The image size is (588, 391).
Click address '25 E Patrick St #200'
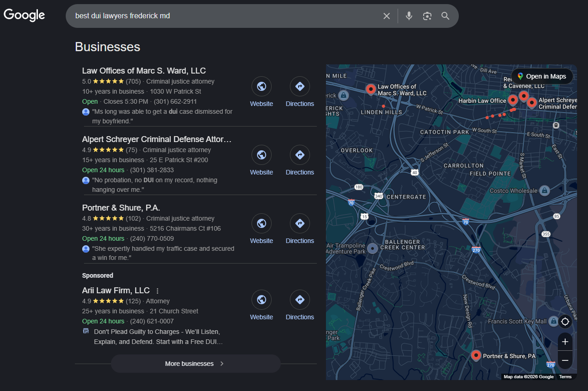click(x=179, y=160)
